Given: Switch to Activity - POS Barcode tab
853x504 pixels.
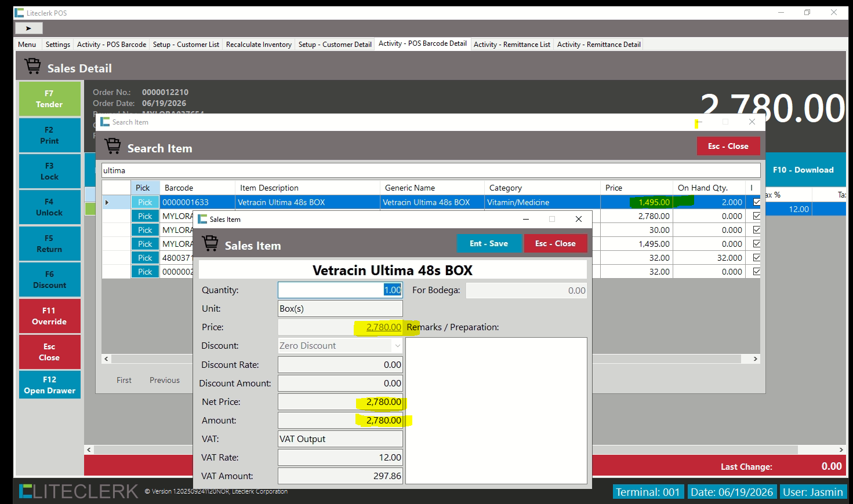Looking at the screenshot, I should [x=111, y=45].
